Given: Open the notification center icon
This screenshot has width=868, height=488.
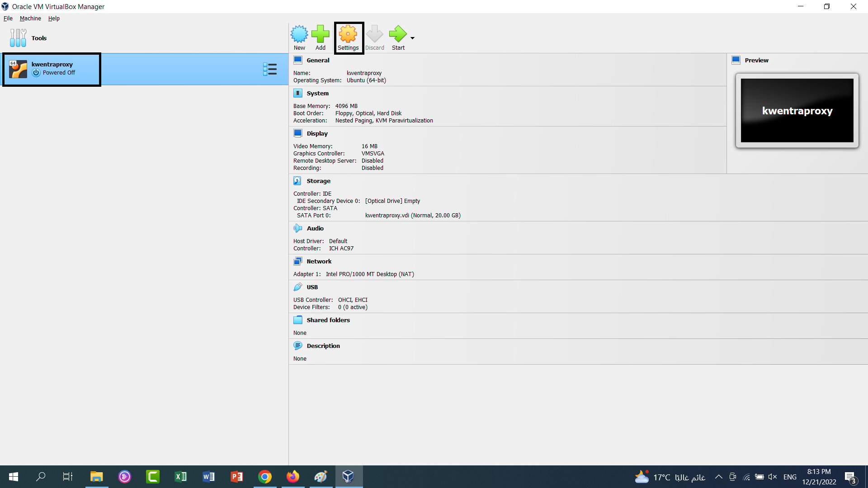Looking at the screenshot, I should point(850,477).
